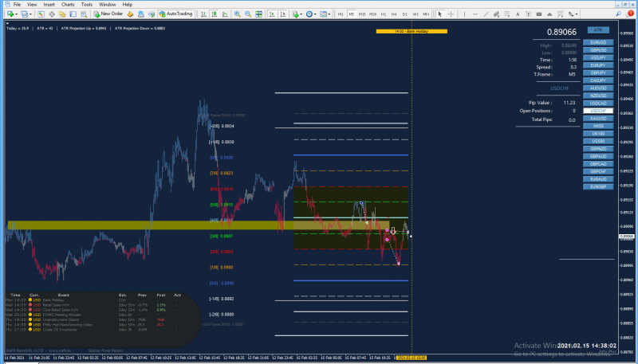The height and width of the screenshot is (364, 638).
Task: Zoom in on the chart
Action: point(238,14)
